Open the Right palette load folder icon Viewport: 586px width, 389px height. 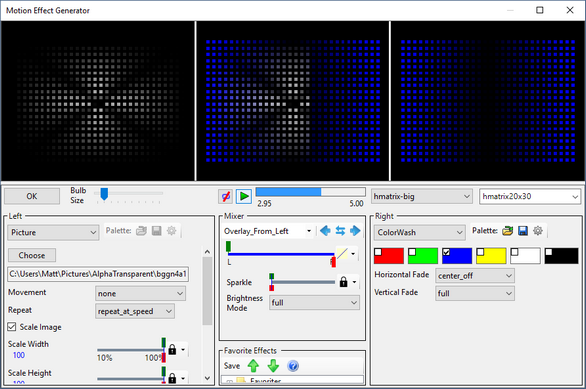(508, 231)
